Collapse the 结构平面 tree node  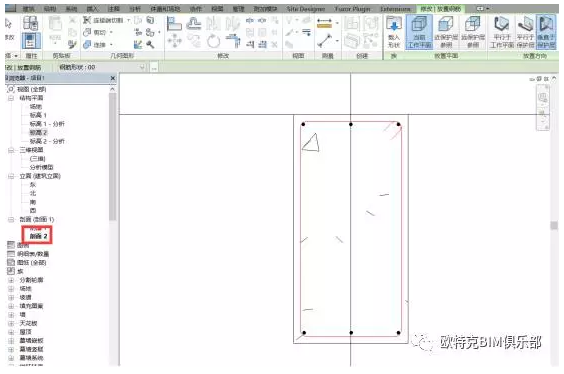point(11,98)
